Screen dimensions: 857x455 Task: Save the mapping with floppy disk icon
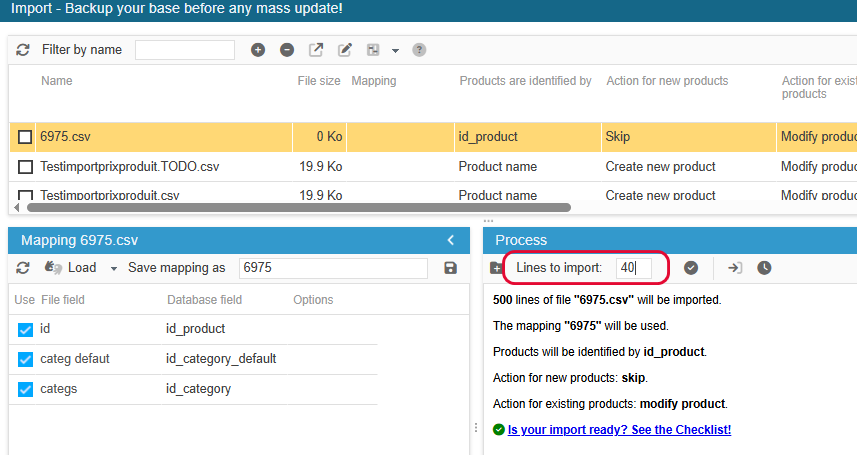(450, 268)
